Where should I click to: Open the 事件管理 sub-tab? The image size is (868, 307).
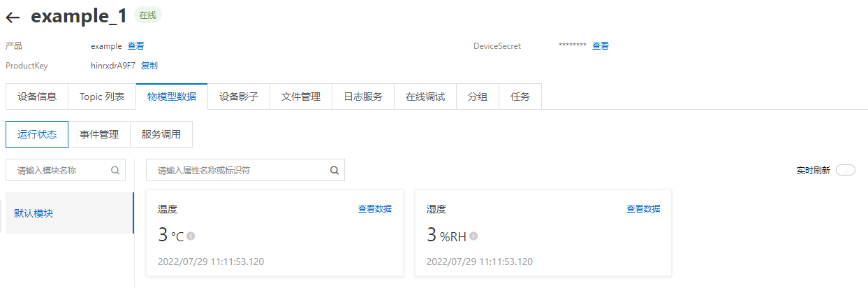point(99,134)
